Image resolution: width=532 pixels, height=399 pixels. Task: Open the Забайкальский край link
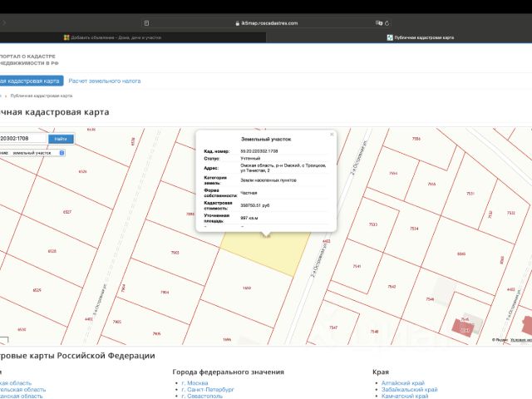pos(410,390)
